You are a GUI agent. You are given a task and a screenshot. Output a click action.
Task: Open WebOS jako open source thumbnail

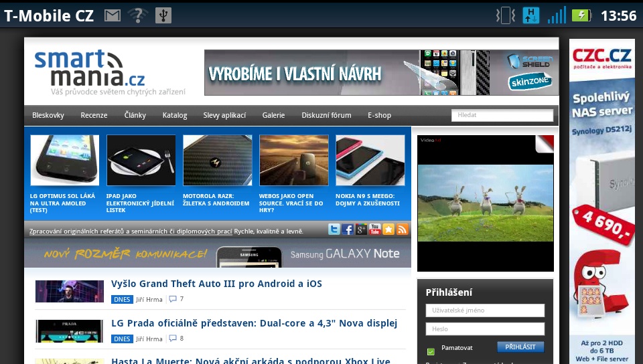pyautogui.click(x=293, y=160)
